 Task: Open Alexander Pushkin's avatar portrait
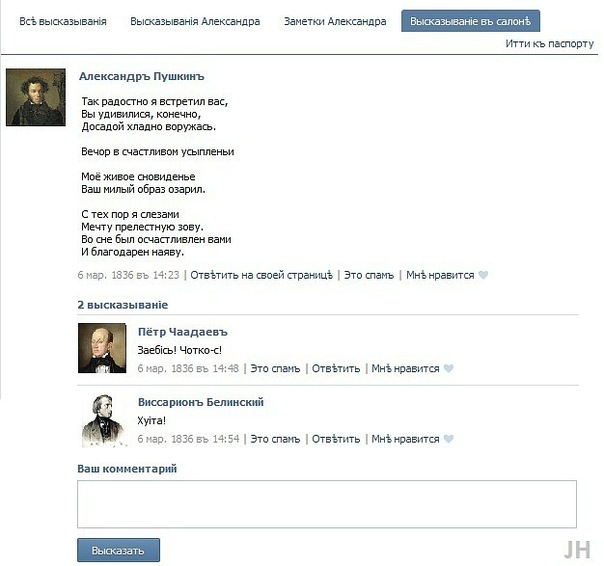36,97
